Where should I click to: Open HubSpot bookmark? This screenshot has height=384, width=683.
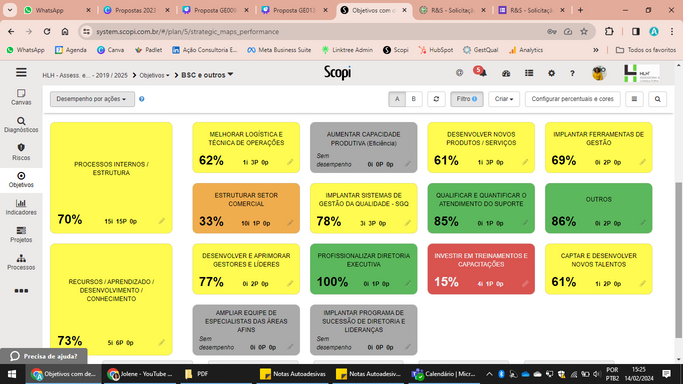point(436,50)
